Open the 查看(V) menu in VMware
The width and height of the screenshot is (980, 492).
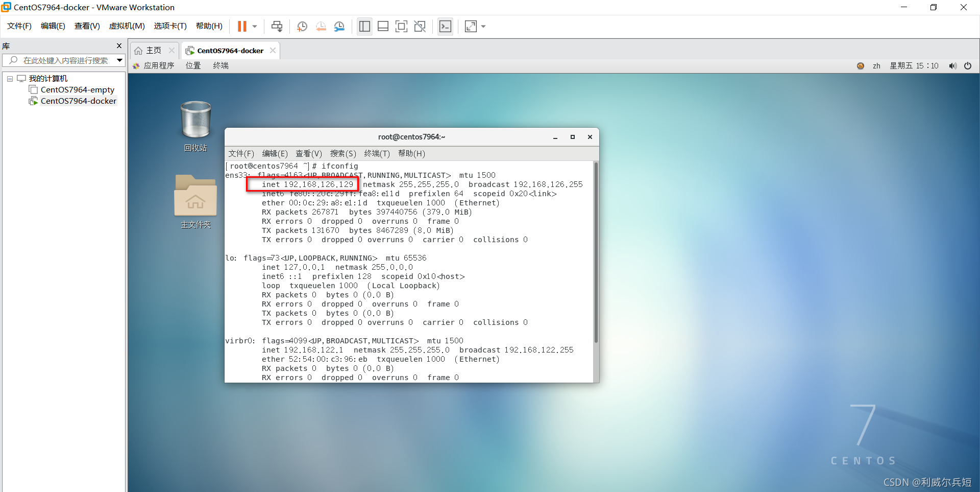point(87,26)
